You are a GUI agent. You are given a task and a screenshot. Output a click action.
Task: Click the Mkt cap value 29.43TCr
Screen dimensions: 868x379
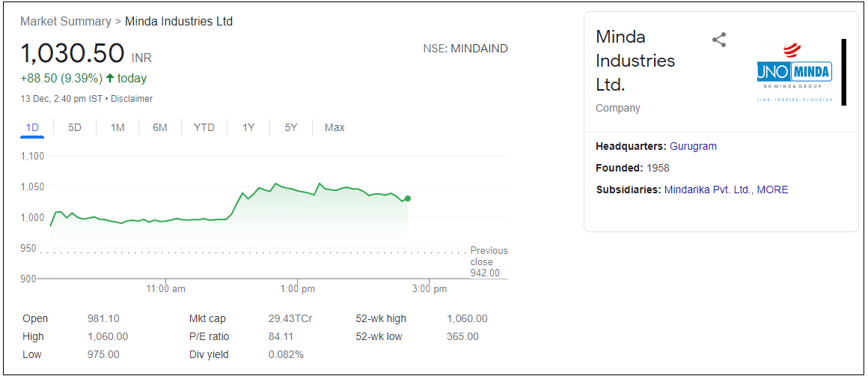click(290, 318)
